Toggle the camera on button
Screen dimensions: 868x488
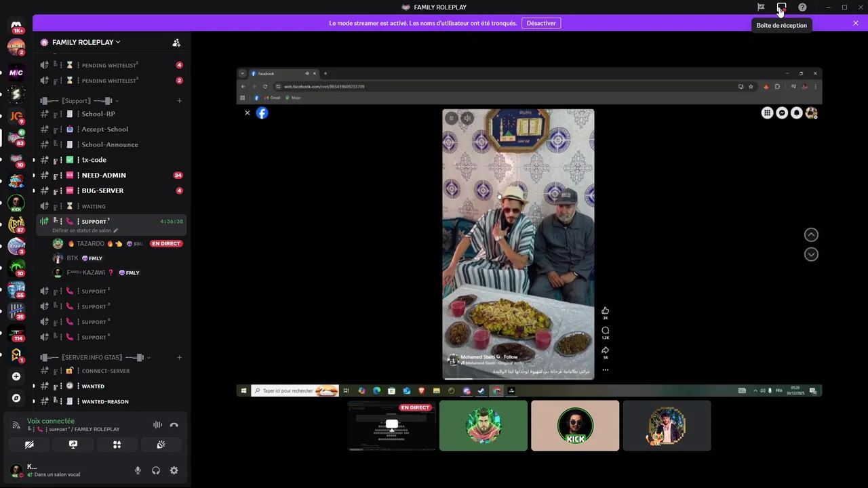[29, 445]
